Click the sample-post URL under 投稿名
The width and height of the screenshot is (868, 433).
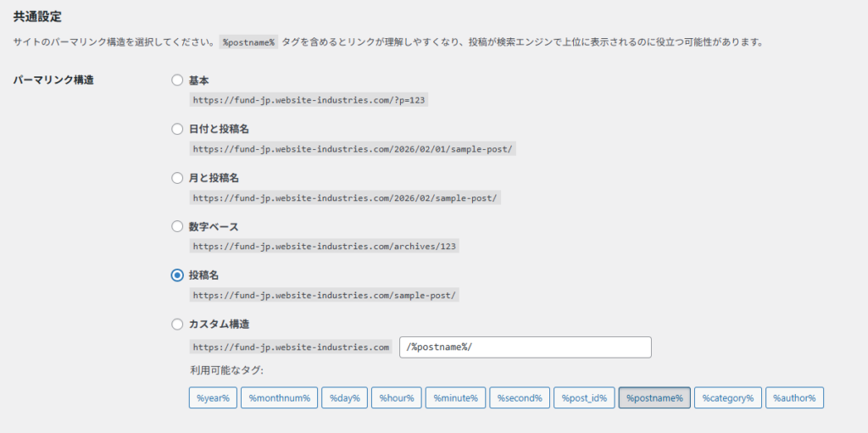point(325,296)
